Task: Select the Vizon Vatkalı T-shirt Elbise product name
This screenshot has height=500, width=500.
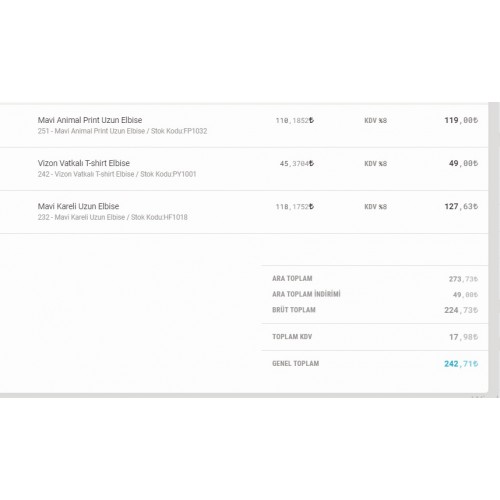Action: pos(84,163)
